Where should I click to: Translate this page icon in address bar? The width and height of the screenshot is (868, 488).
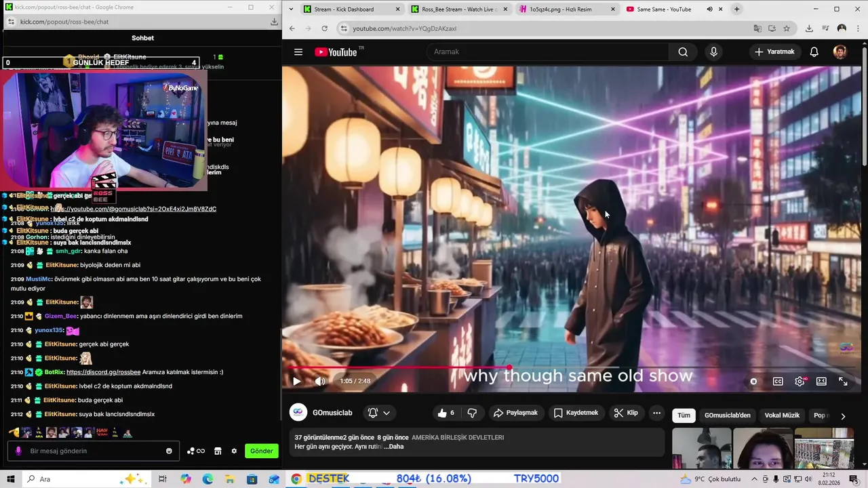[757, 28]
